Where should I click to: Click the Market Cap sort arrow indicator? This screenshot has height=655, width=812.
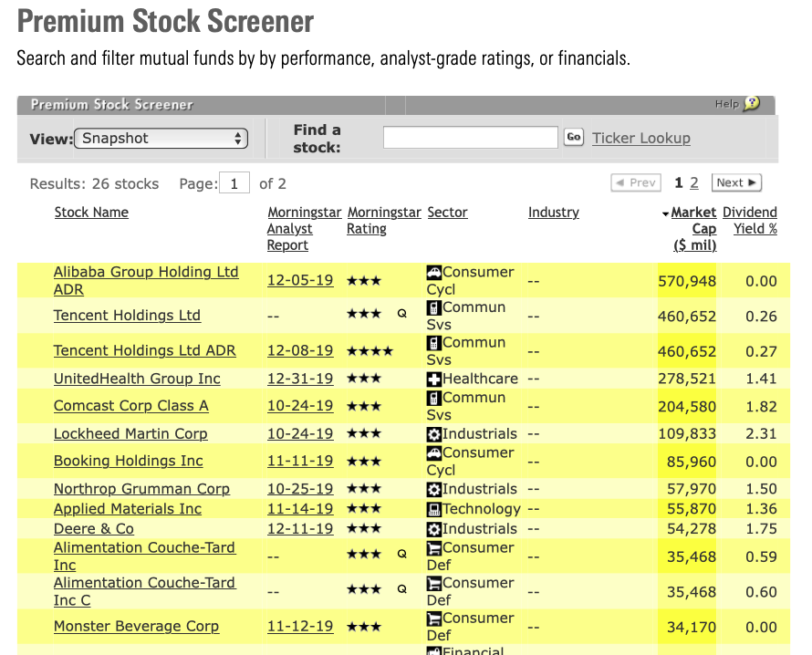point(665,213)
